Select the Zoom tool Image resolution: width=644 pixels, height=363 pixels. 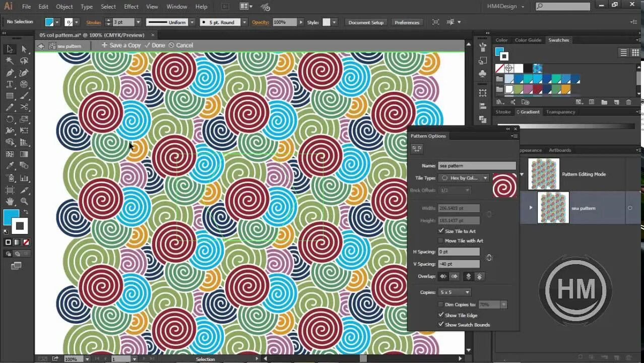[24, 201]
